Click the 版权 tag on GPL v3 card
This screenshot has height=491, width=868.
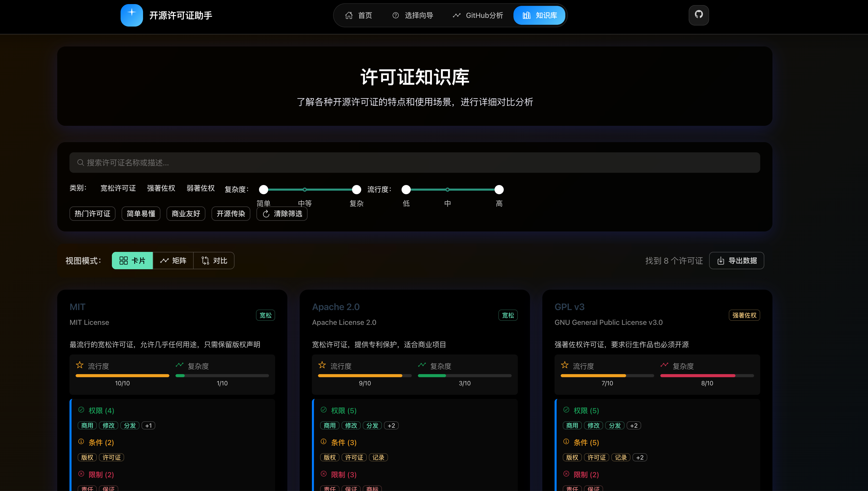[x=572, y=457]
